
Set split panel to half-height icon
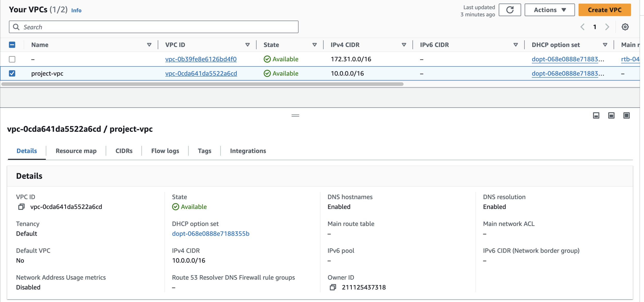point(611,116)
